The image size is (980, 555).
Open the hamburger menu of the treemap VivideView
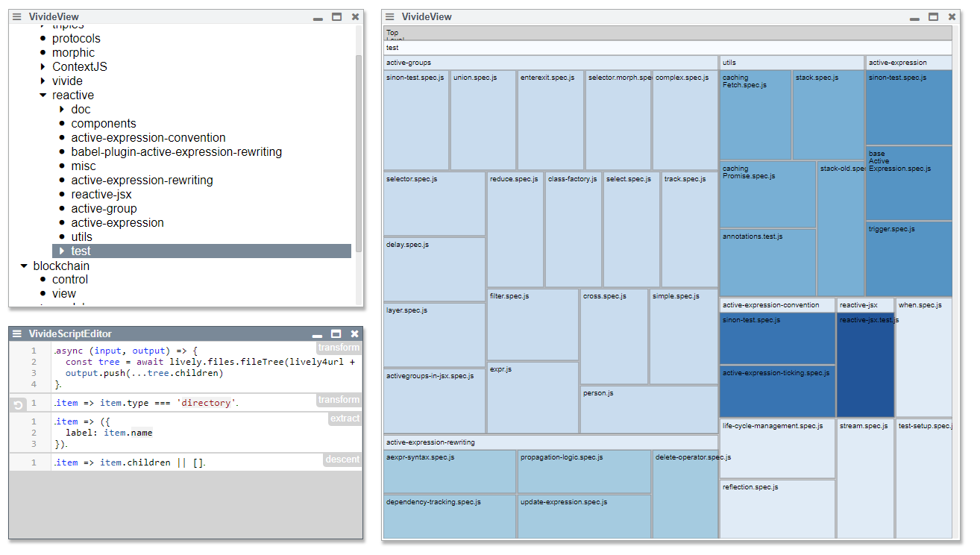(390, 16)
